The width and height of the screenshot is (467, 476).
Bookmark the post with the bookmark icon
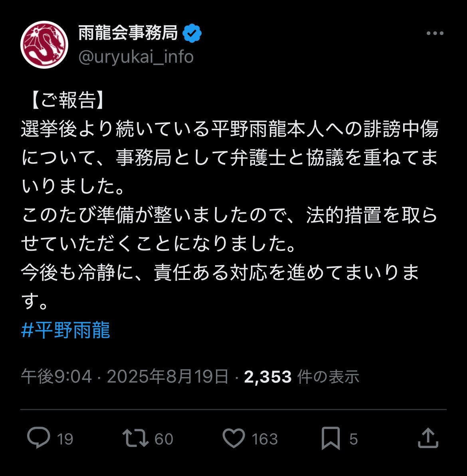point(331,438)
